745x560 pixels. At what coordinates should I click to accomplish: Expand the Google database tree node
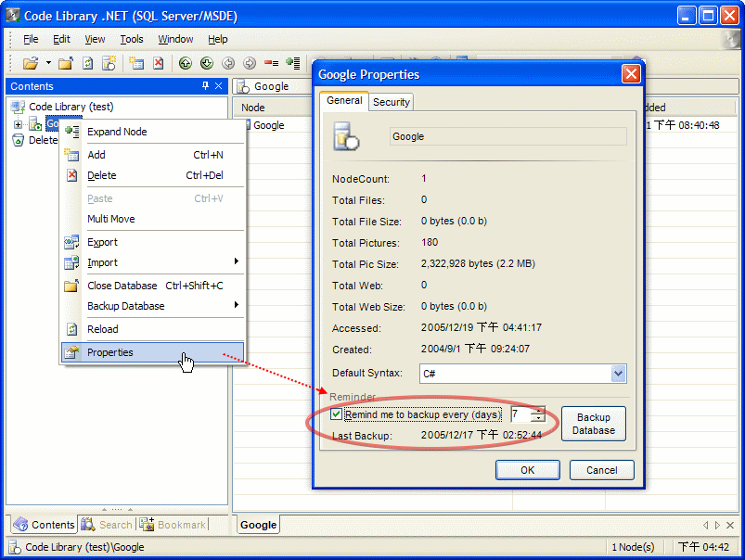(18, 124)
